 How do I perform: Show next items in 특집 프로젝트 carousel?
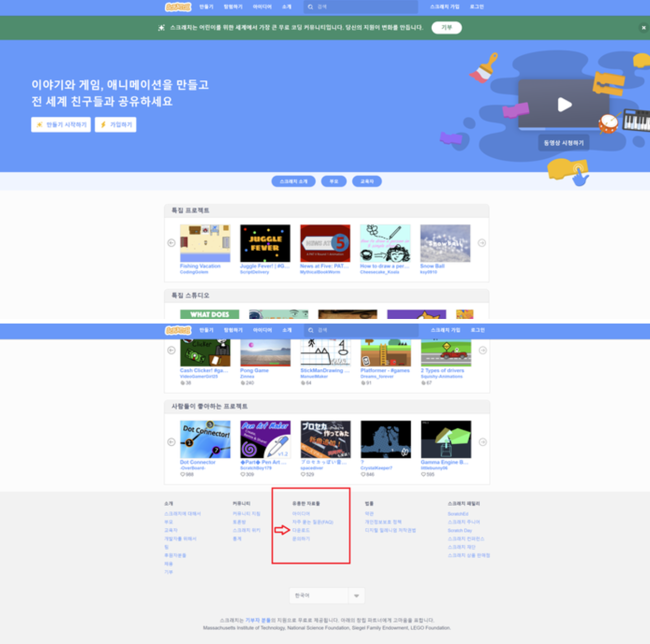click(x=482, y=243)
